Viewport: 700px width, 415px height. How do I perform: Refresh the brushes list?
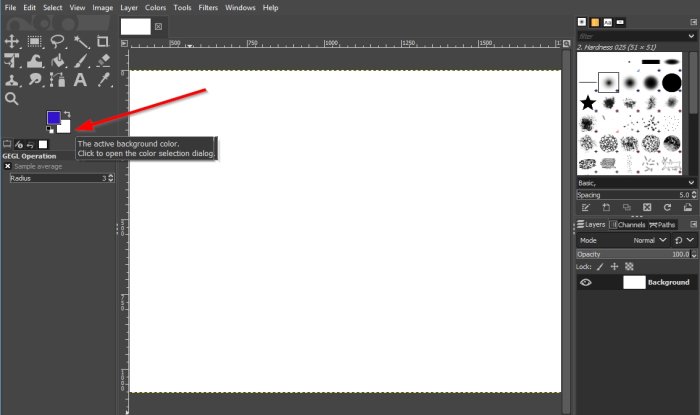point(667,208)
